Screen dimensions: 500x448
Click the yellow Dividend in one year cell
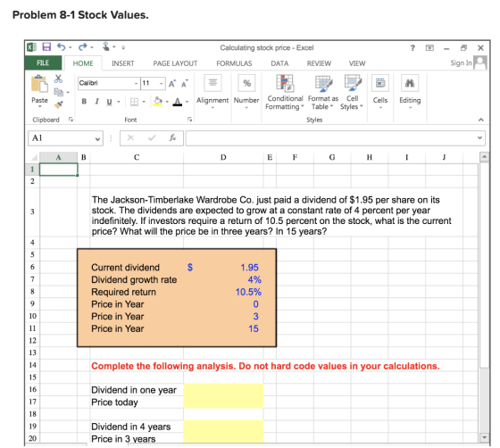[223, 389]
